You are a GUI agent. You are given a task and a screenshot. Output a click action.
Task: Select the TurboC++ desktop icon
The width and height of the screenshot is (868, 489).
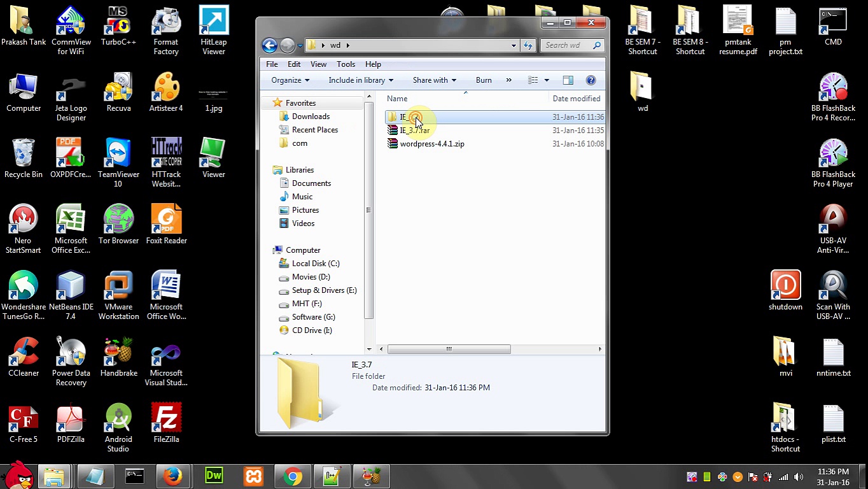pyautogui.click(x=118, y=26)
